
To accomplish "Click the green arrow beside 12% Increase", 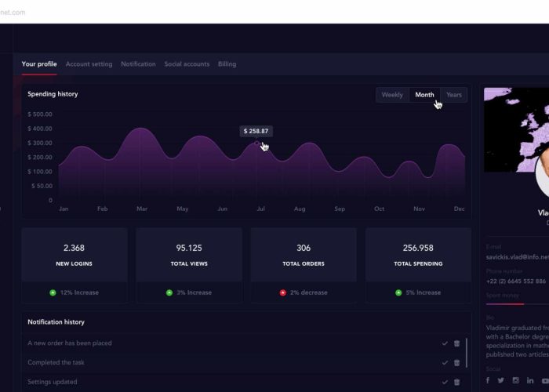I will [53, 292].
